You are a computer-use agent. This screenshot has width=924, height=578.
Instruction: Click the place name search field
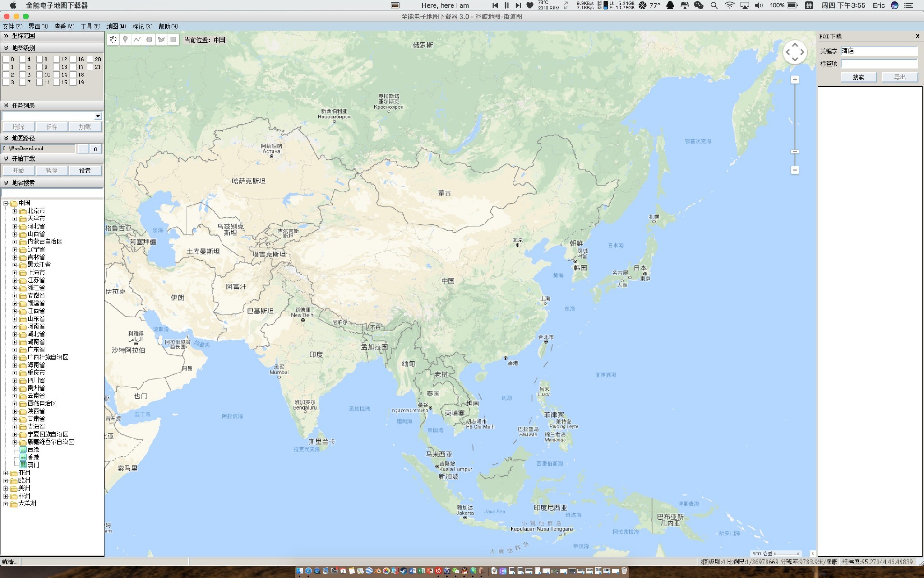point(52,193)
